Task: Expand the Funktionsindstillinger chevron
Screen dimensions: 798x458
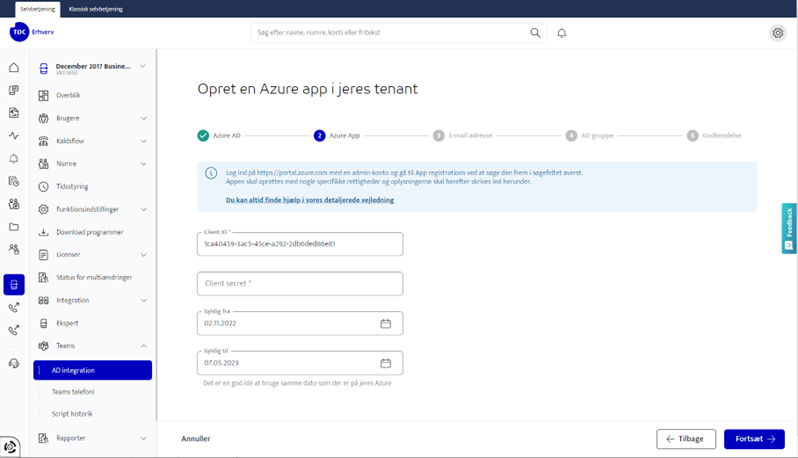Action: 144,209
